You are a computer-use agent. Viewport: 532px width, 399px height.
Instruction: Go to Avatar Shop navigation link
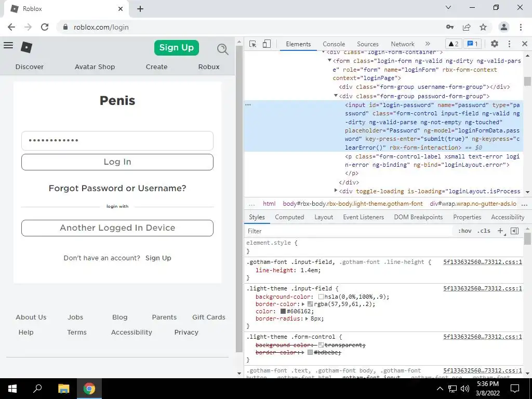95,67
